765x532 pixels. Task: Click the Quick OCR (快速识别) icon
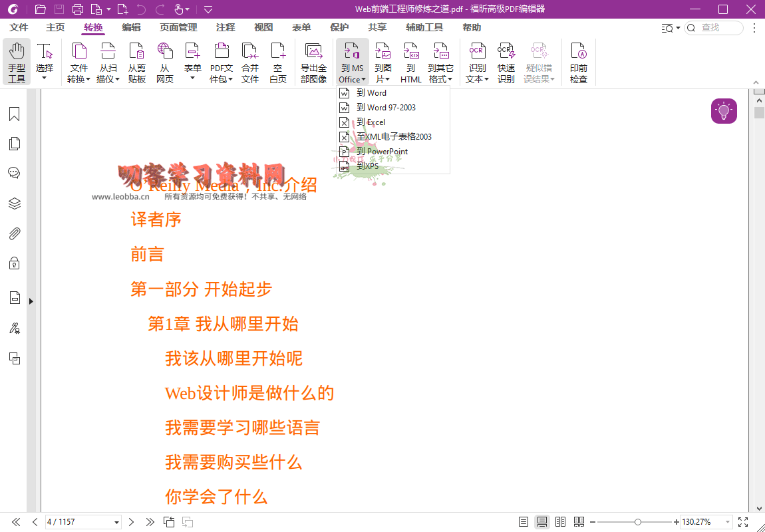click(x=506, y=62)
